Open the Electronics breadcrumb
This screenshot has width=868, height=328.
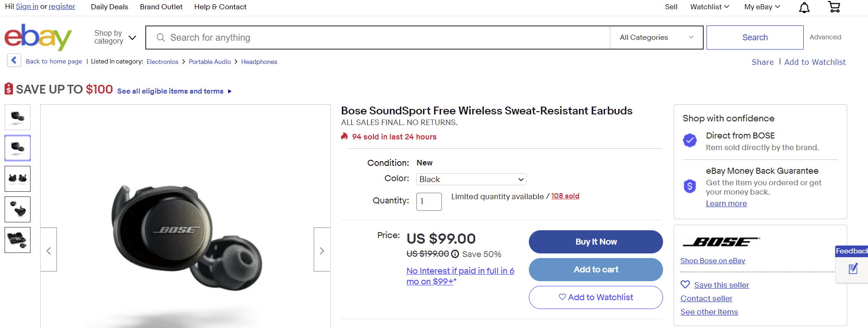click(162, 62)
